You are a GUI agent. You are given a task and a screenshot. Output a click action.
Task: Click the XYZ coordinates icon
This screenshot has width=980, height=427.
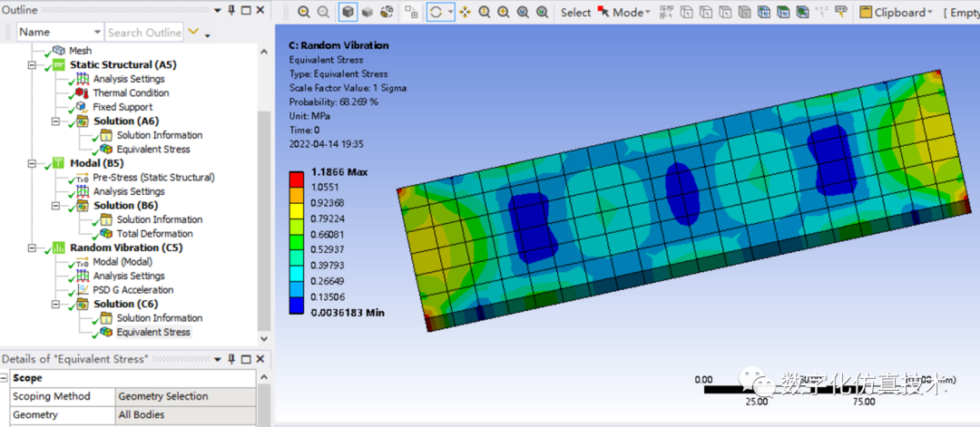[x=822, y=12]
